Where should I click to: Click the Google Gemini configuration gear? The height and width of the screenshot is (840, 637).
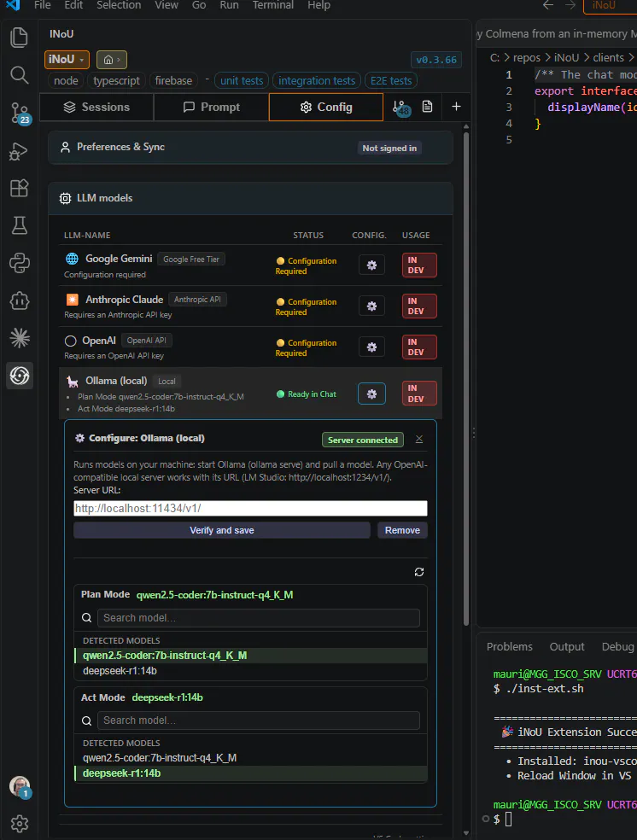pyautogui.click(x=371, y=265)
